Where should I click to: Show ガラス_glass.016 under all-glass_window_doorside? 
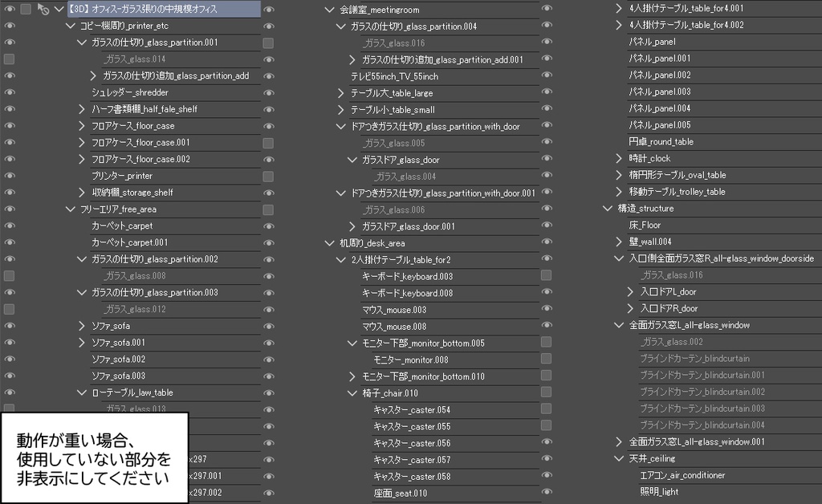(546, 275)
